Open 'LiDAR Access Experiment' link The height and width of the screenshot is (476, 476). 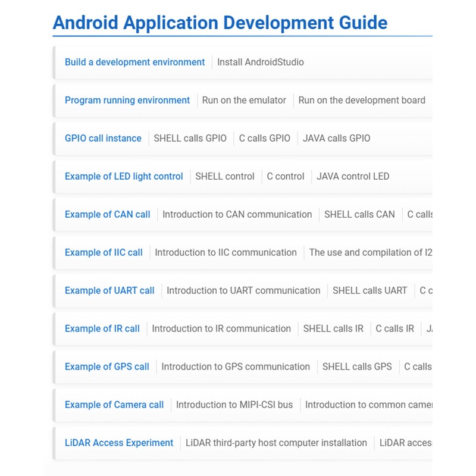pos(119,443)
